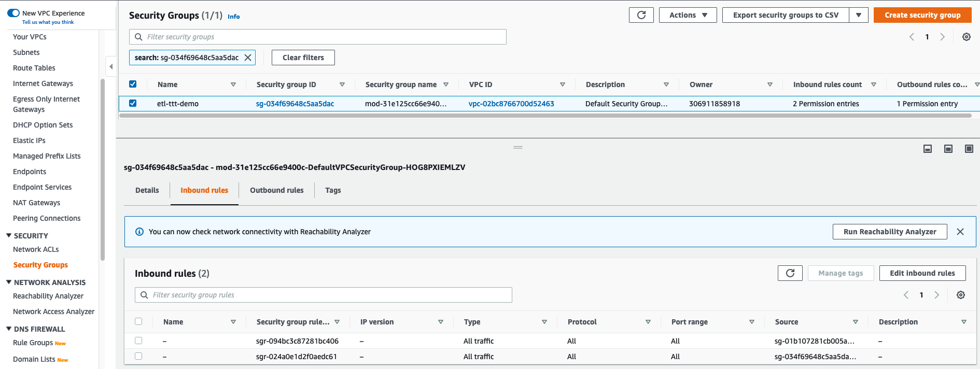Viewport: 980px width, 369px height.
Task: Click the info icon in Reachability banner
Action: pyautogui.click(x=139, y=232)
